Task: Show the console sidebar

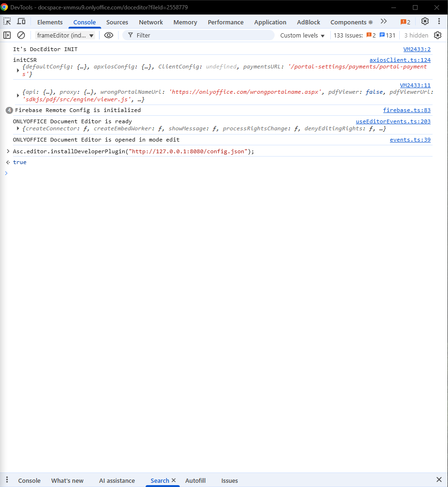Action: [7, 35]
